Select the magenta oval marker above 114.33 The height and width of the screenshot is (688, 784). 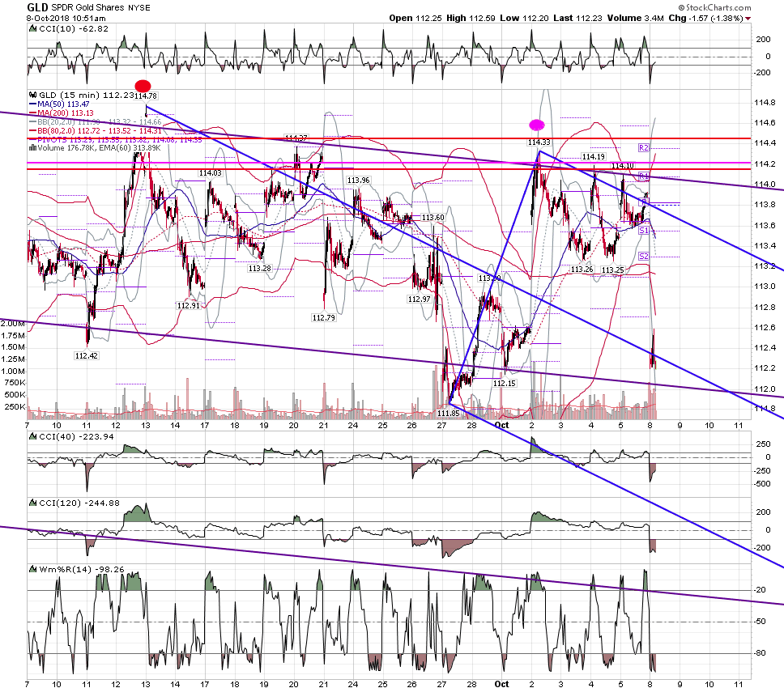tap(536, 125)
